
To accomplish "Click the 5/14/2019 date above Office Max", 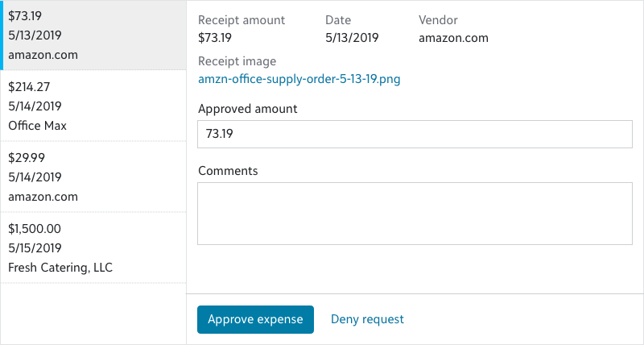I will coord(35,106).
